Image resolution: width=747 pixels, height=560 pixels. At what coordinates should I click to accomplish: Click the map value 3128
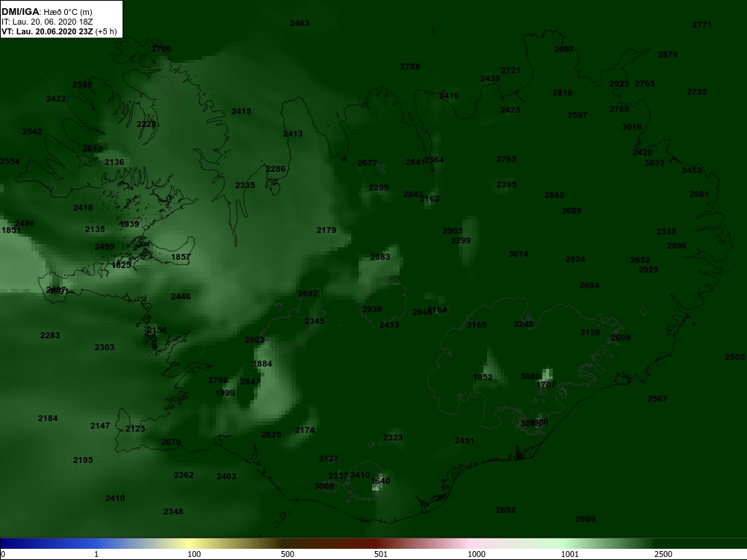590,332
